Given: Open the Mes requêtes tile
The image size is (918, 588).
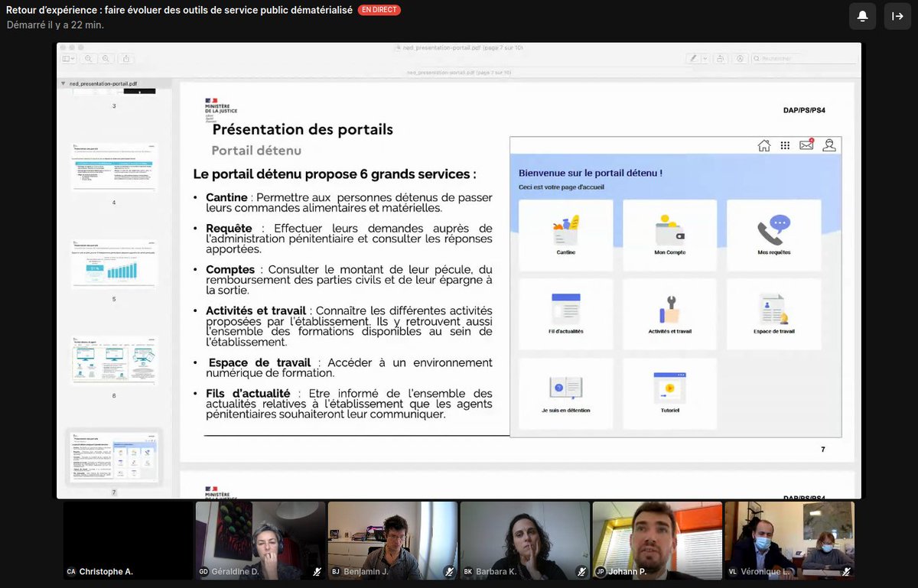Looking at the screenshot, I should (x=774, y=236).
